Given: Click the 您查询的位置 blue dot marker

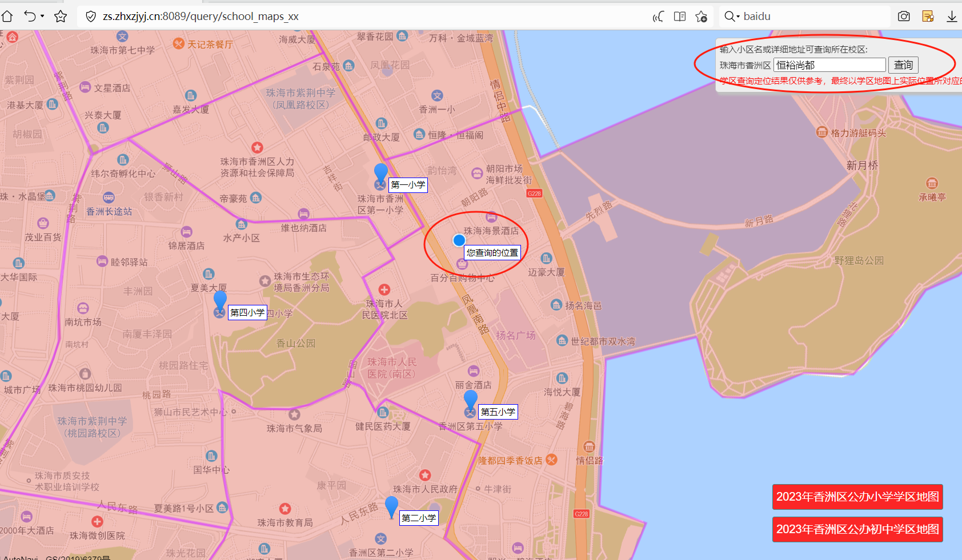Looking at the screenshot, I should point(459,240).
